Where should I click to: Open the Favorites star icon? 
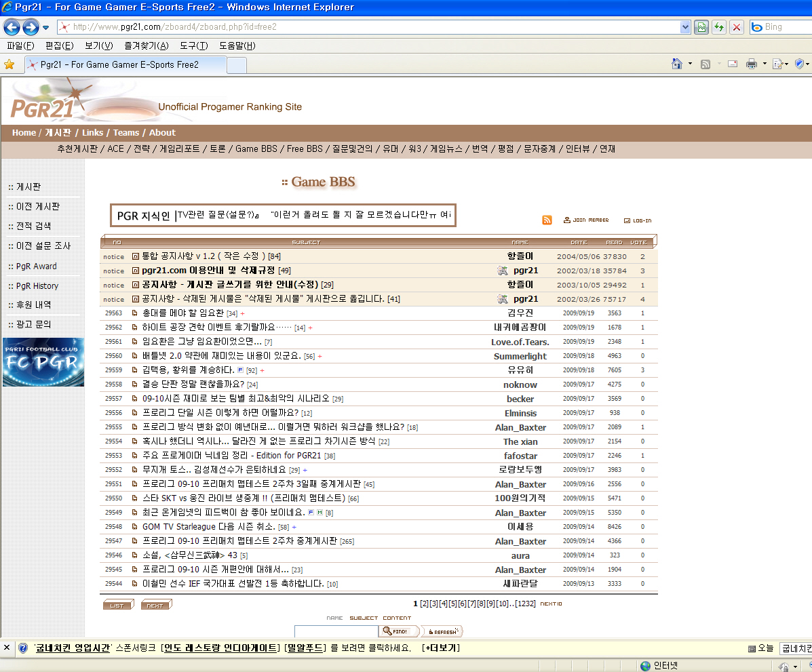pyautogui.click(x=9, y=64)
